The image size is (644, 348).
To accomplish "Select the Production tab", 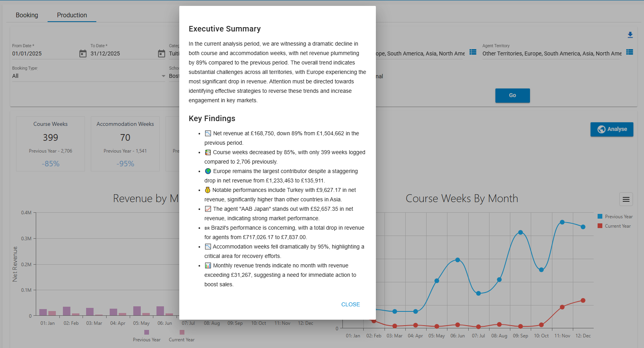I will click(x=72, y=15).
